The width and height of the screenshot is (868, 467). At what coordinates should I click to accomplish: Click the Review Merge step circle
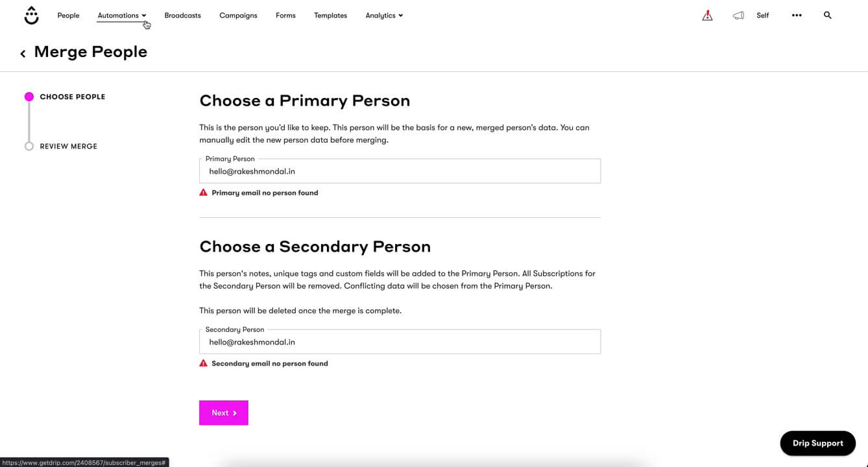click(x=29, y=146)
